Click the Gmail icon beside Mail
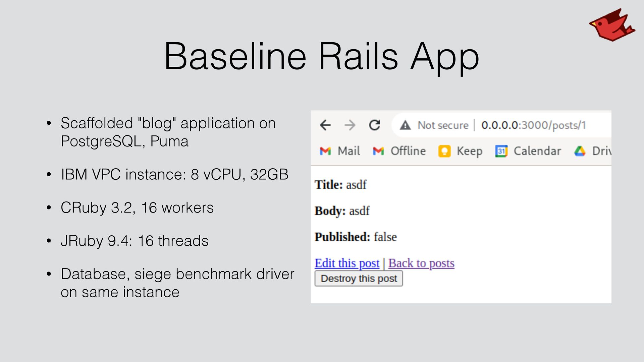The width and height of the screenshot is (644, 362). coord(325,151)
